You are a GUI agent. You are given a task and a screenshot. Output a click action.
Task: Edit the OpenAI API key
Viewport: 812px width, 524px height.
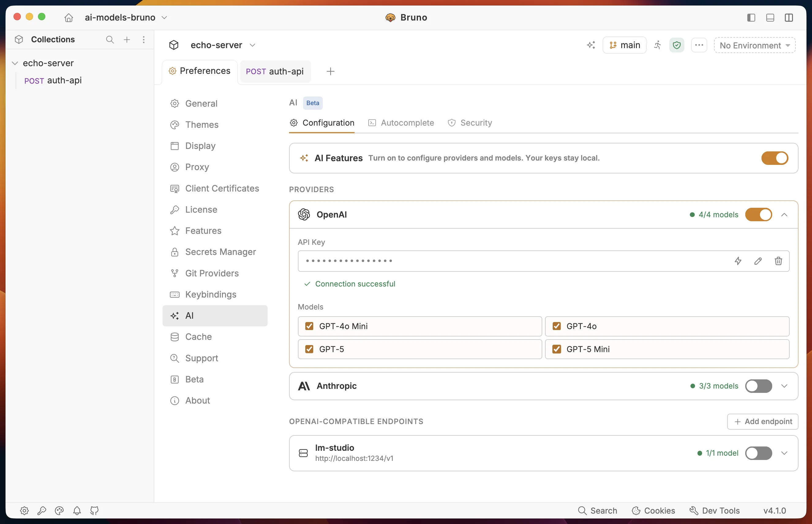(758, 261)
